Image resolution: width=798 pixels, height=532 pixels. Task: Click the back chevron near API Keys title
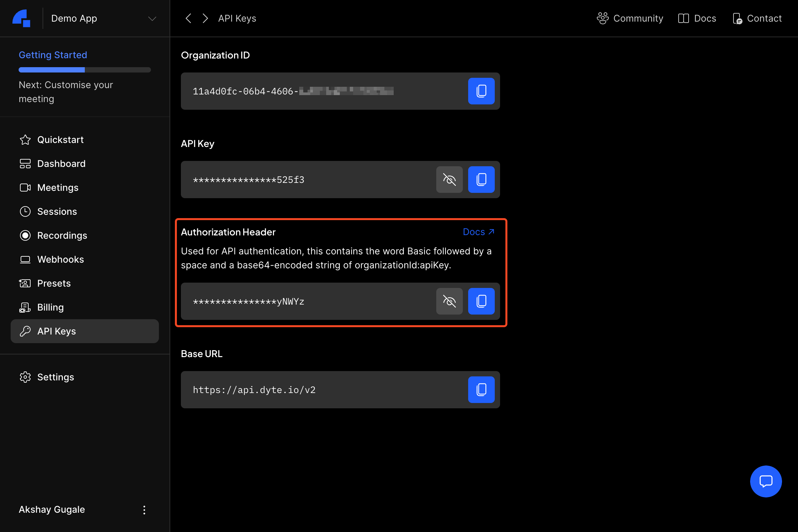point(188,18)
